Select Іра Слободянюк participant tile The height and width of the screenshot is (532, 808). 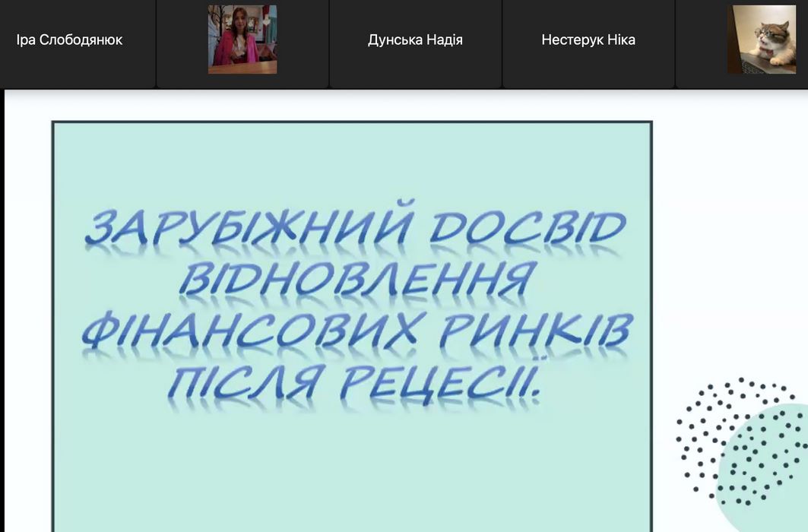tap(69, 40)
